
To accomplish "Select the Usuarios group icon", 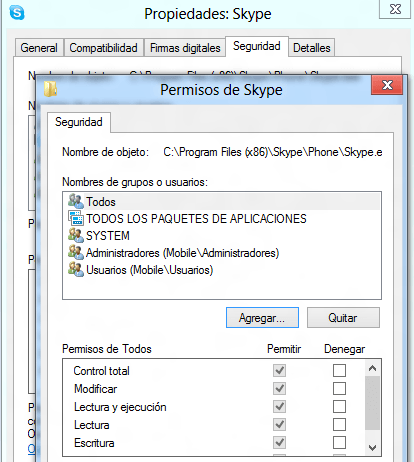I will coord(76,269).
